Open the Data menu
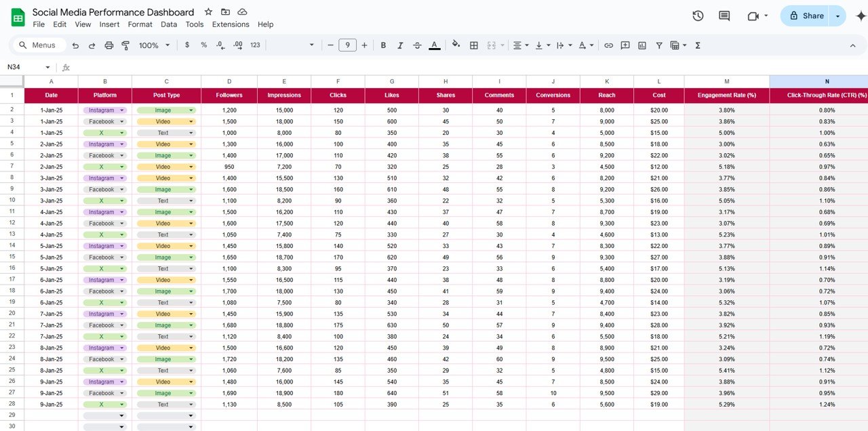The height and width of the screenshot is (431, 868). (169, 24)
